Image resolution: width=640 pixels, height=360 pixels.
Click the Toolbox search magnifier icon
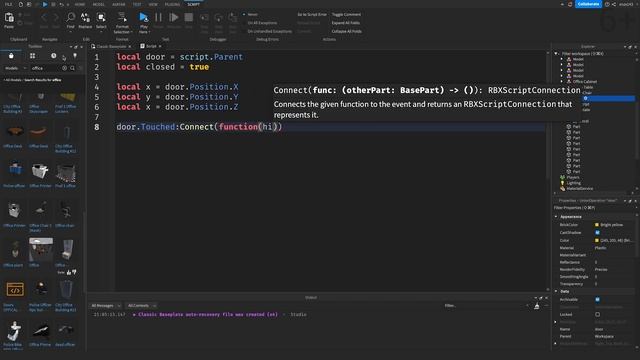tap(73, 68)
